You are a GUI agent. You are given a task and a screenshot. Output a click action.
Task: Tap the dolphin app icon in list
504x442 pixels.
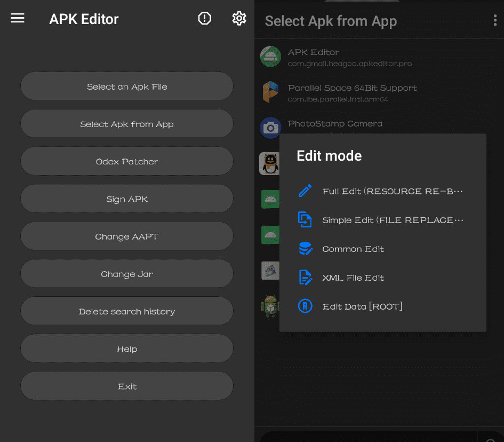coord(270,271)
